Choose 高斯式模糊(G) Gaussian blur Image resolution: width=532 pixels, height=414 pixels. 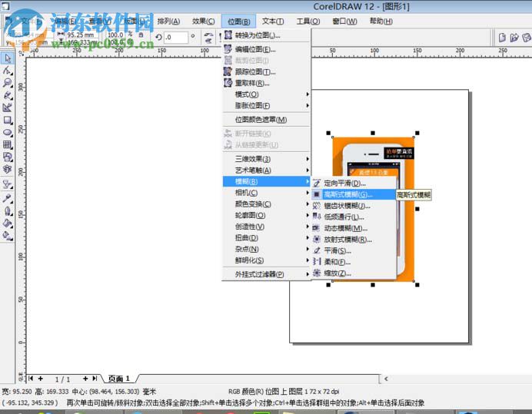[x=354, y=194]
